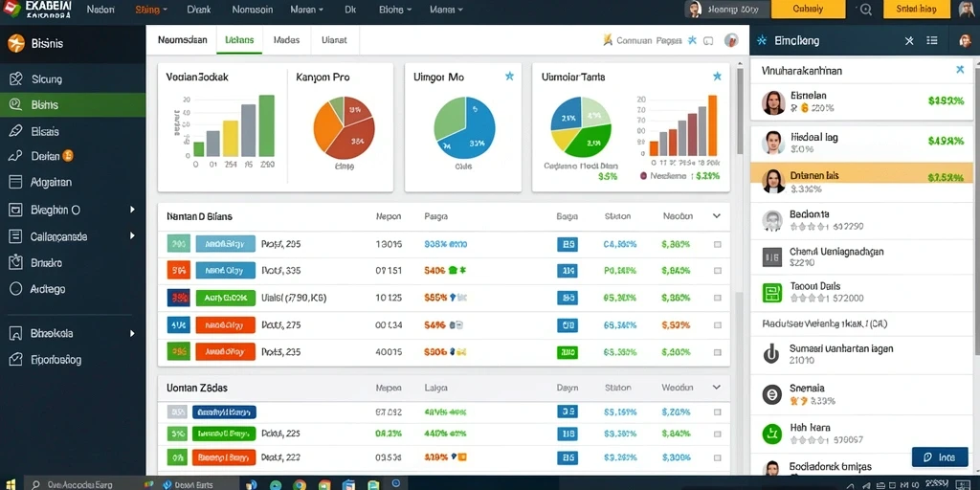Click the Sumaari uanhartan power icon
Screen dimensions: 980x490
point(772,354)
